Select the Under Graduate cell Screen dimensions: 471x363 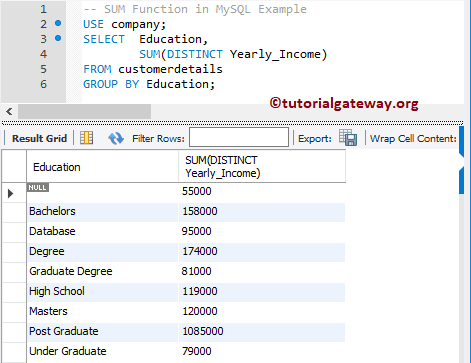tap(102, 352)
